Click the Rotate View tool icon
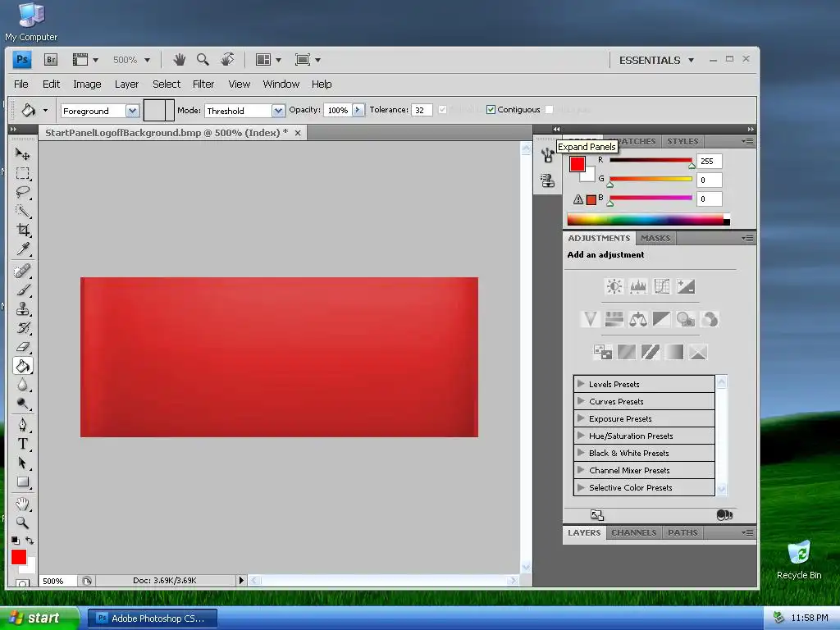Image resolution: width=840 pixels, height=630 pixels. tap(227, 59)
